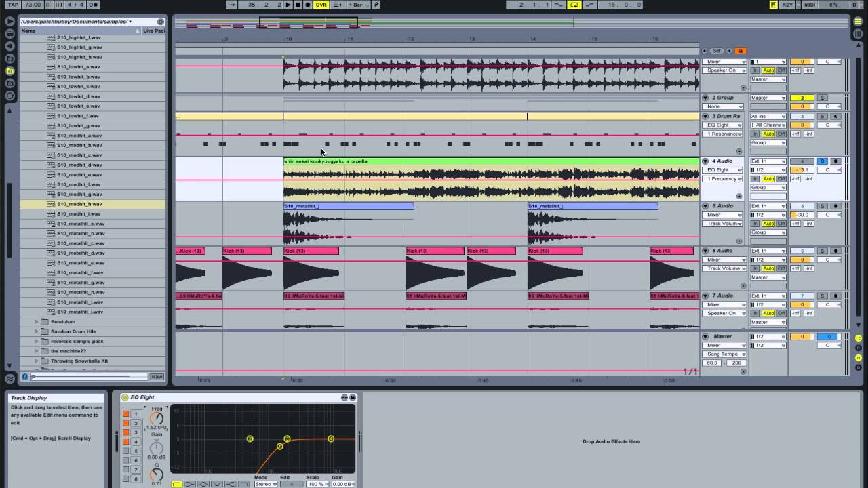Toggle the OVR overdub button
This screenshot has height=488, width=868.
tap(321, 5)
